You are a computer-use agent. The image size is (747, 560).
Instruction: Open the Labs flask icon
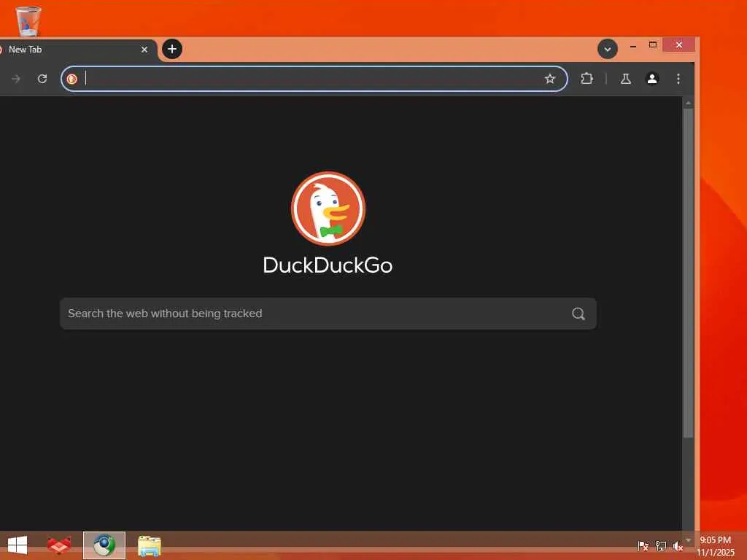click(625, 79)
